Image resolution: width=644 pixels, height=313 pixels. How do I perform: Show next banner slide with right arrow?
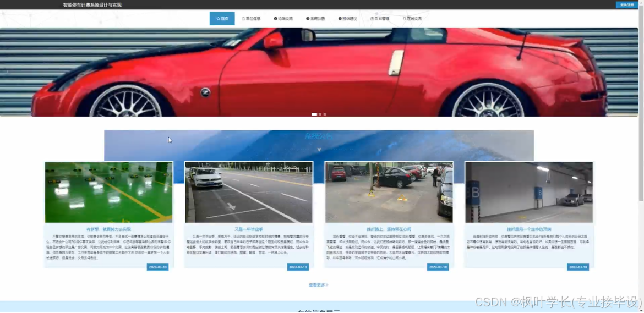(x=631, y=72)
